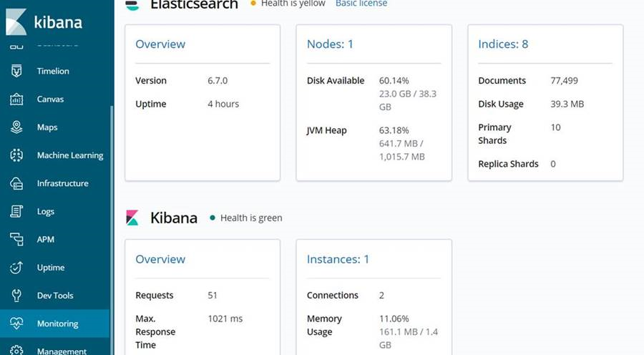Click the Disk Usage value 39.3 MB

coord(567,104)
